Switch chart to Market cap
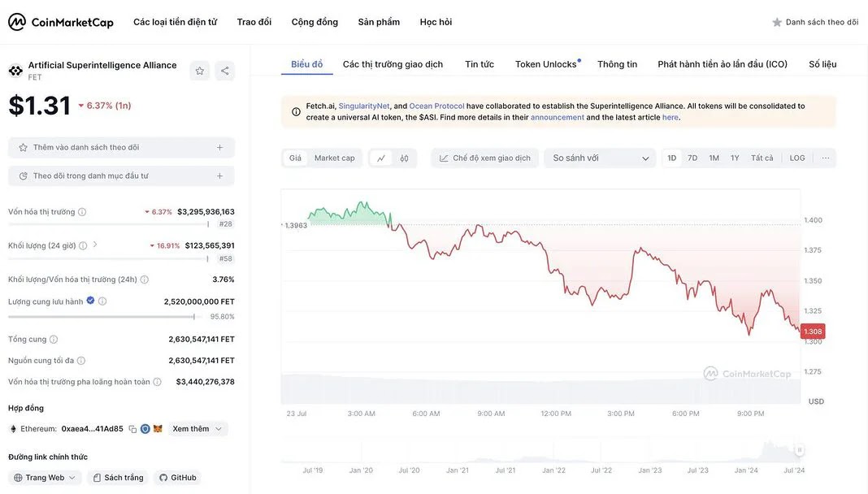The image size is (868, 494). pos(334,158)
